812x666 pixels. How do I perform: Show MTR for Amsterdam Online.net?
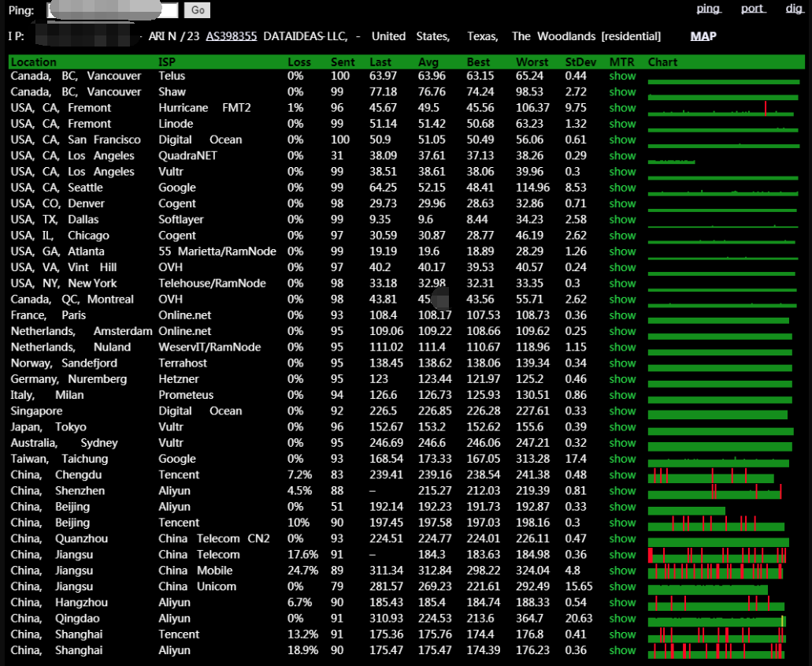point(622,332)
